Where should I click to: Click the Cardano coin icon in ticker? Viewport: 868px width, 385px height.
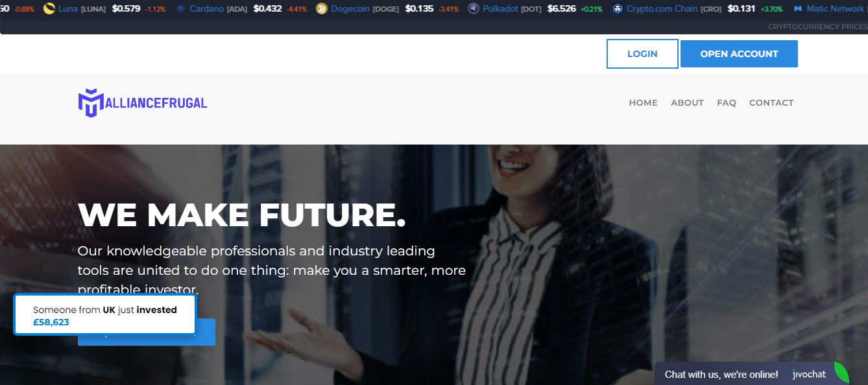[x=180, y=8]
